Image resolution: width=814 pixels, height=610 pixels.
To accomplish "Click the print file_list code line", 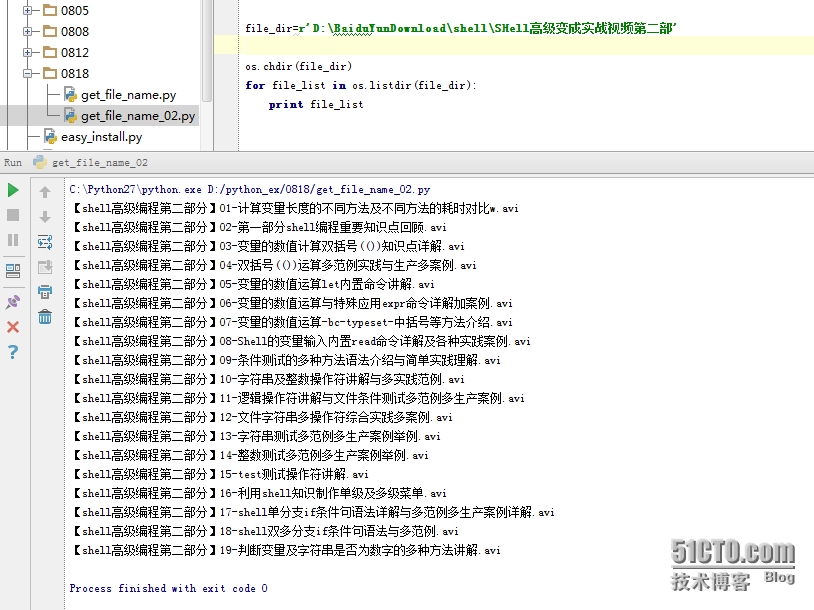I will [x=316, y=104].
